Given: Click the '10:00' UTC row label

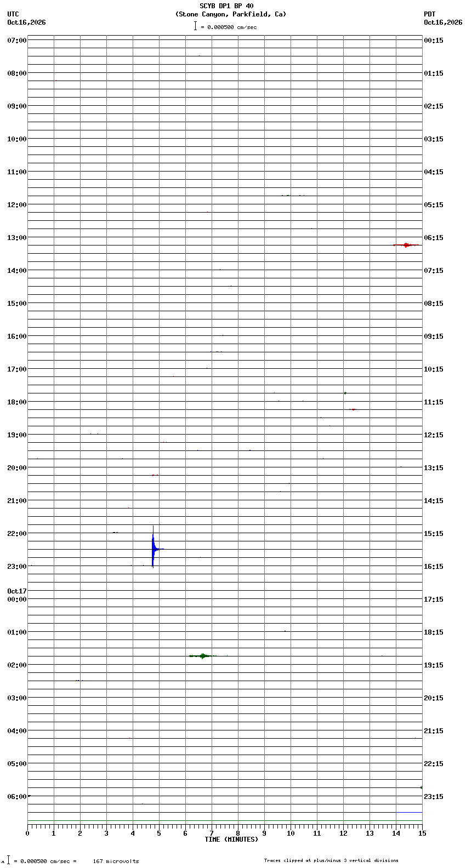Looking at the screenshot, I should coord(16,139).
